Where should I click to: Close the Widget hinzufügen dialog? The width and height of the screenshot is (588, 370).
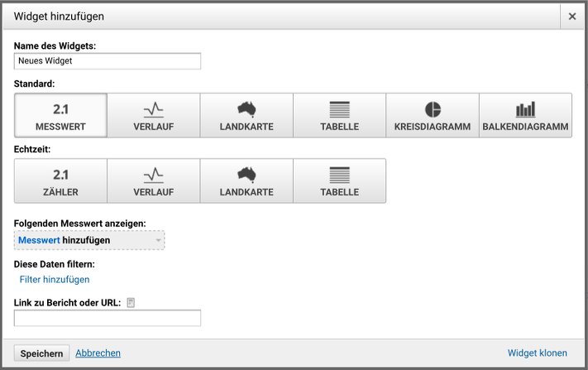572,17
